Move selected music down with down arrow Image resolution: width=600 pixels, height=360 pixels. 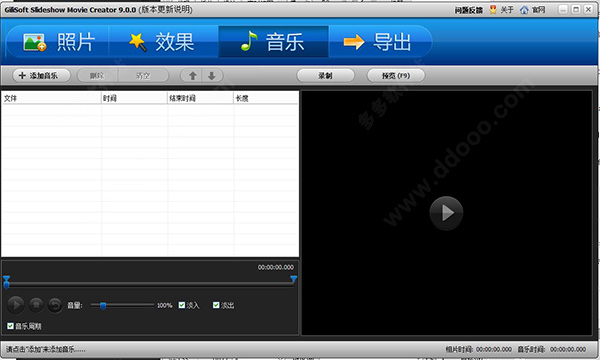(x=212, y=76)
